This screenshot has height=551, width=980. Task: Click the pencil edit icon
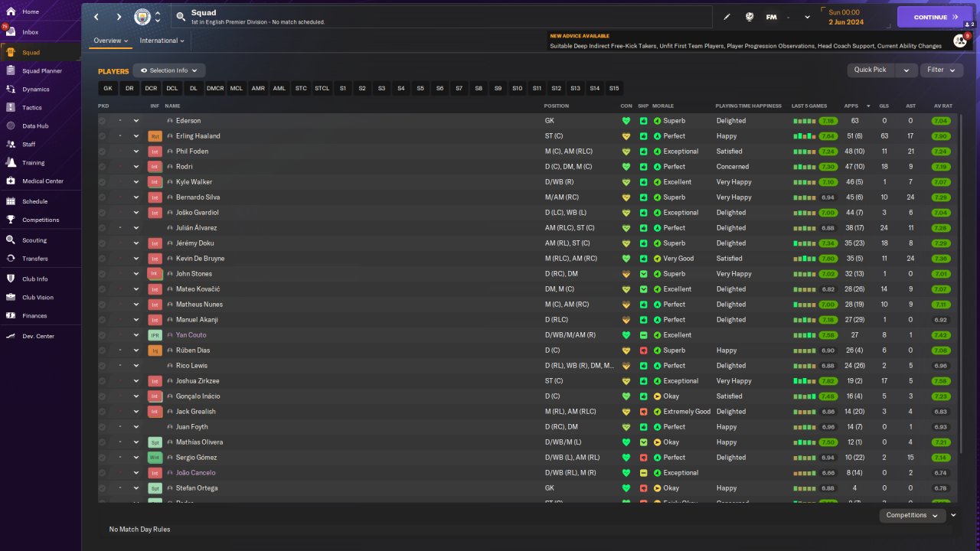coord(727,17)
